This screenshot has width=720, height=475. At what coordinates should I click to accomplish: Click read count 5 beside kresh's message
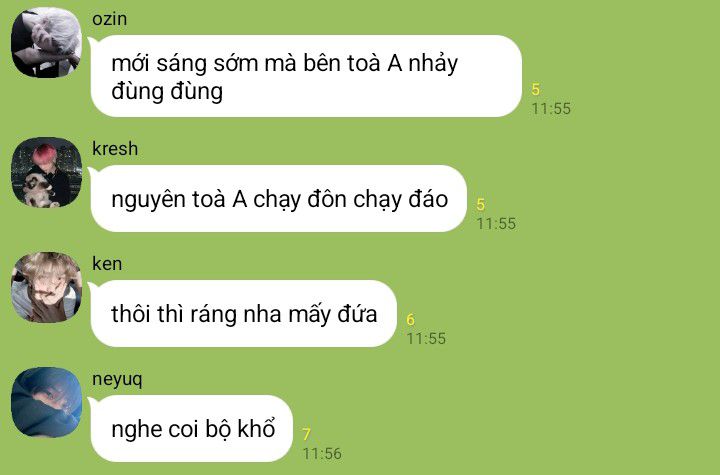click(x=480, y=204)
